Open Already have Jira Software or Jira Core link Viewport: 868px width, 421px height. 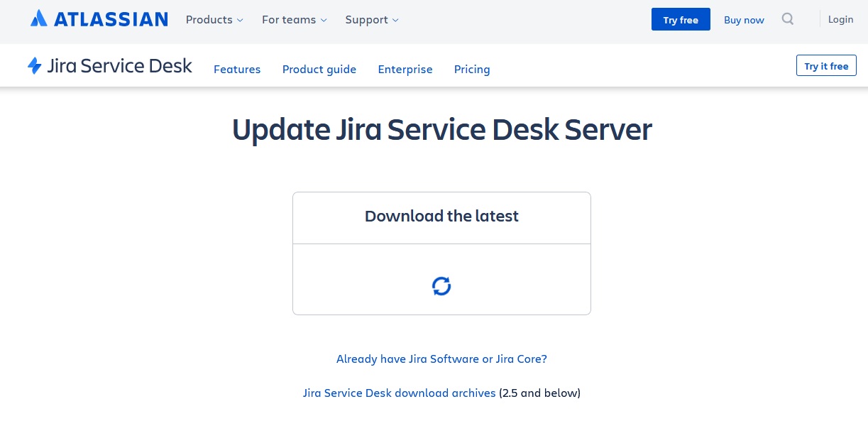pyautogui.click(x=441, y=359)
